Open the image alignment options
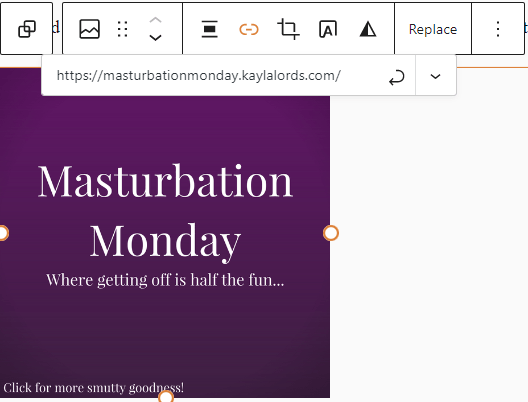Viewport: 528px width, 402px height. pyautogui.click(x=209, y=29)
